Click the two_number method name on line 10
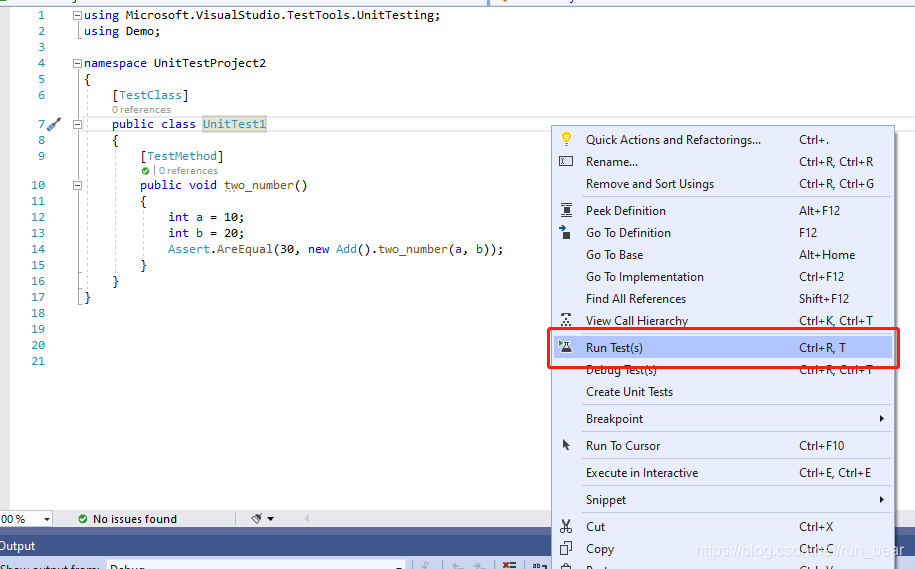This screenshot has width=915, height=569. click(259, 185)
